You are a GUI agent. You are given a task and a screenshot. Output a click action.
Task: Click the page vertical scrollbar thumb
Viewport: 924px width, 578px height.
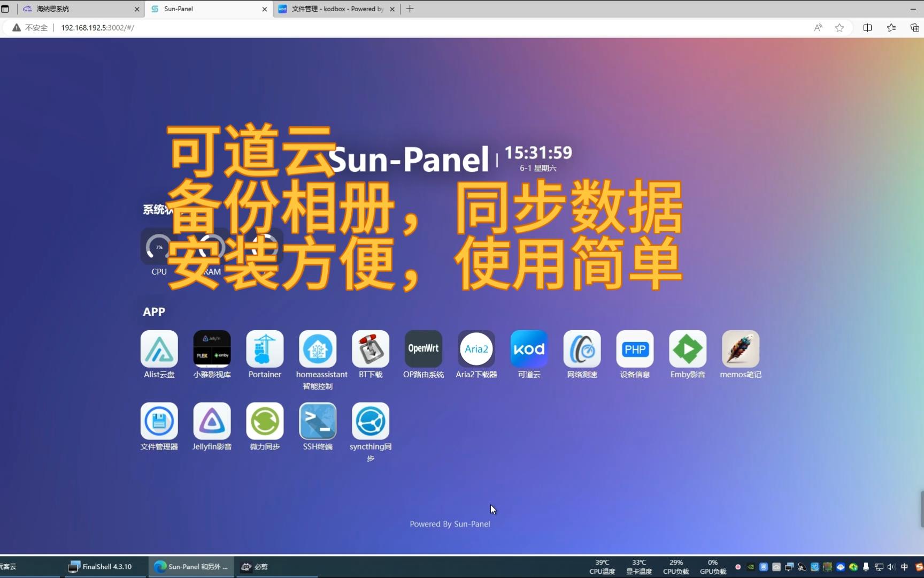pyautogui.click(x=922, y=509)
